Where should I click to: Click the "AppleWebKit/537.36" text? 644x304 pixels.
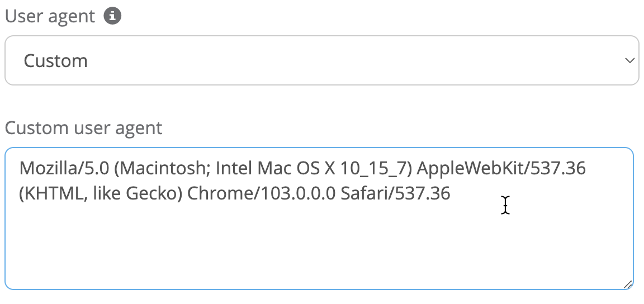[501, 168]
